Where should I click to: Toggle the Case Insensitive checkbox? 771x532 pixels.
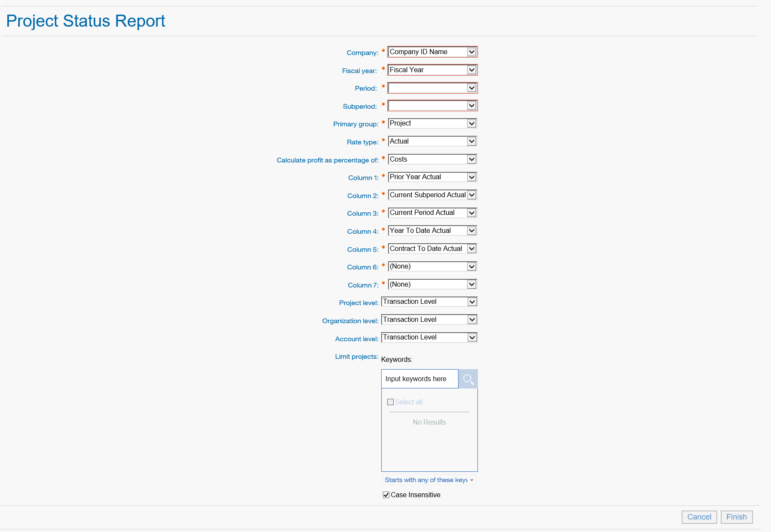point(386,495)
